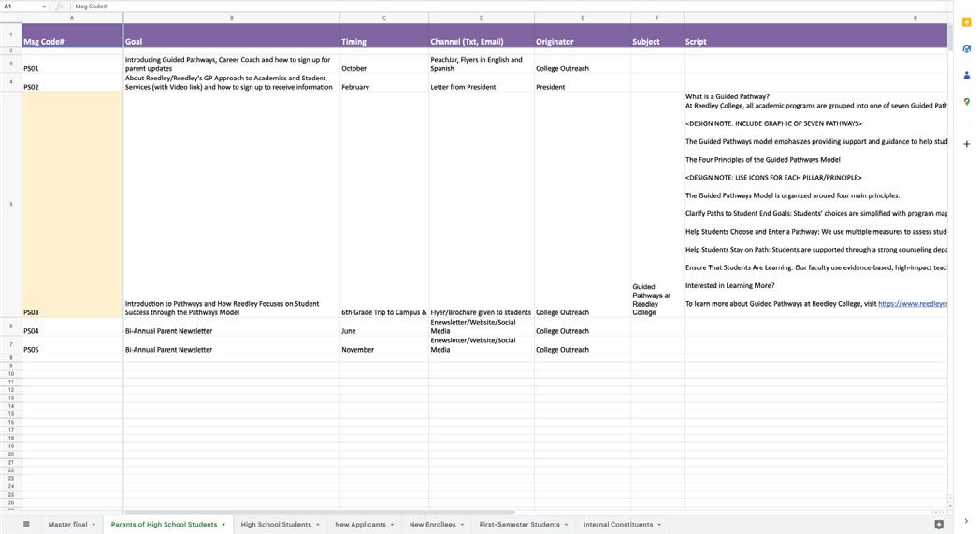Open the Master final tab menu arrow
This screenshot has height=534, width=980.
94,525
